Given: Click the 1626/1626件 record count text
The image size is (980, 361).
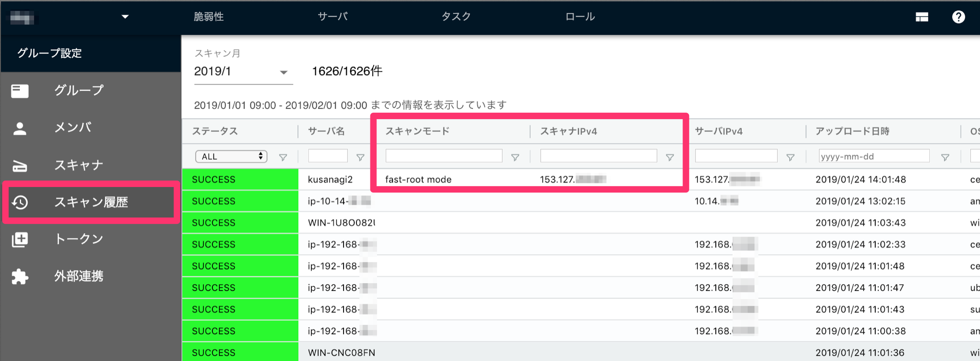Looking at the screenshot, I should tap(347, 72).
